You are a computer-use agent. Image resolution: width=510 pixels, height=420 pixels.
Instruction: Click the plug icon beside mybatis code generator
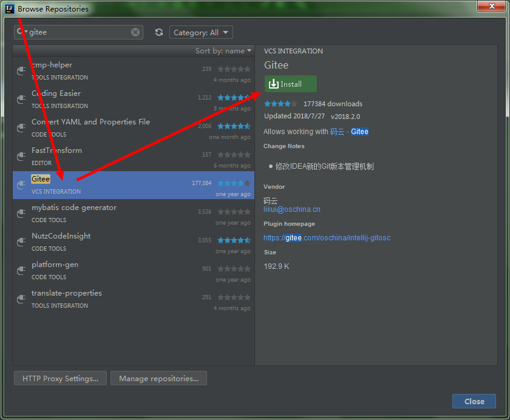21,214
